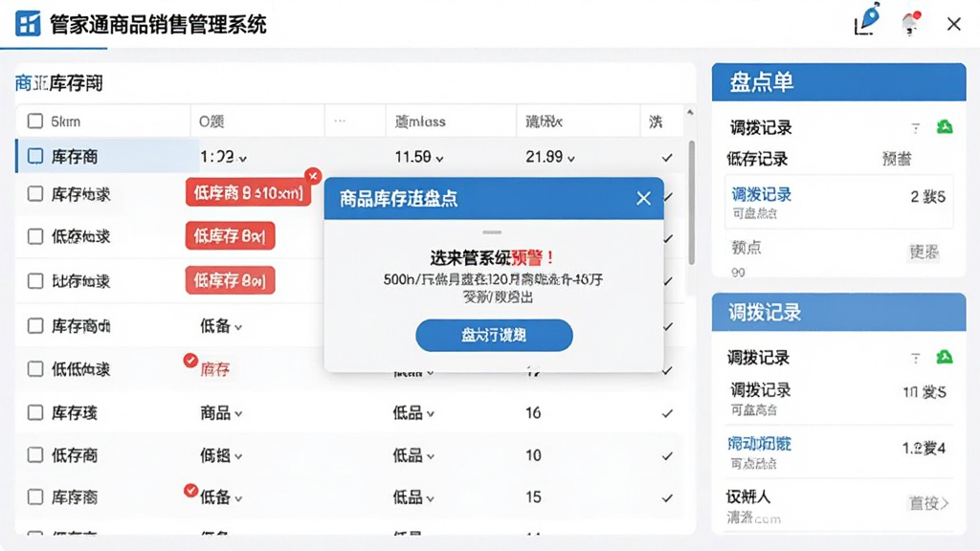Open the 1:03 dropdown in first row

pyautogui.click(x=223, y=157)
